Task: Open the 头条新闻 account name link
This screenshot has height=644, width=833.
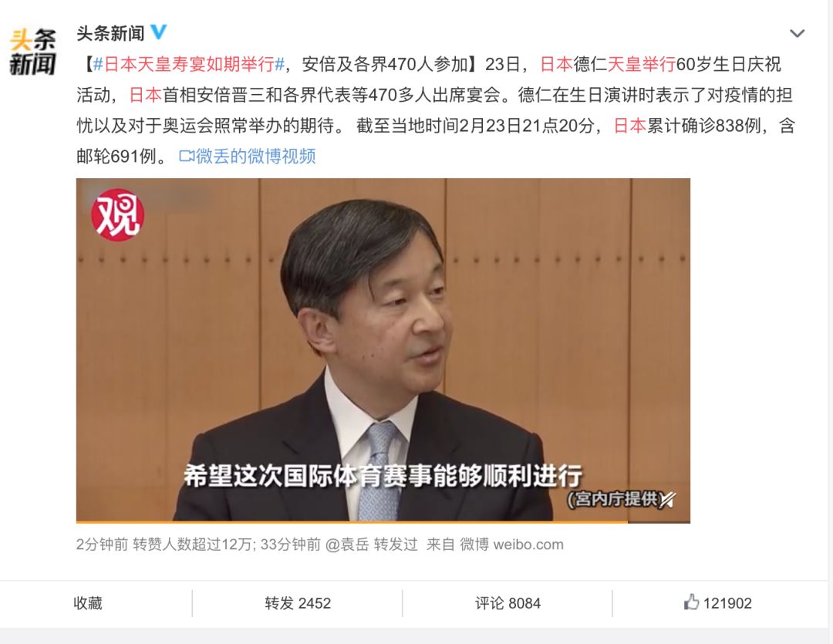Action: coord(110,33)
